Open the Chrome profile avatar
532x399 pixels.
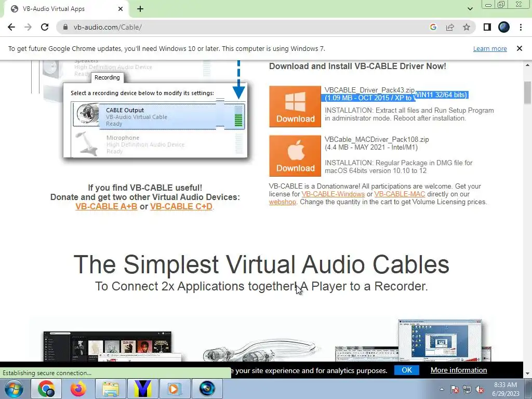tap(504, 27)
